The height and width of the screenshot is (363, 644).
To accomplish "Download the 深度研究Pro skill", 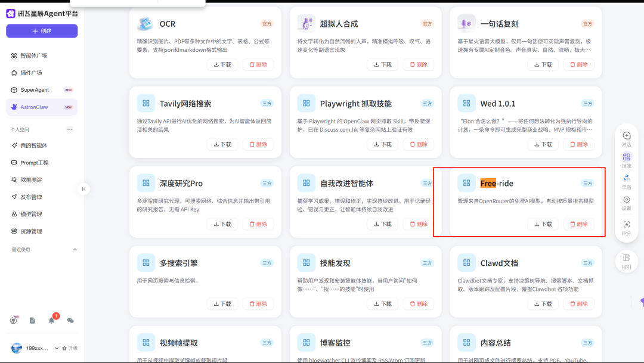I will point(222,224).
